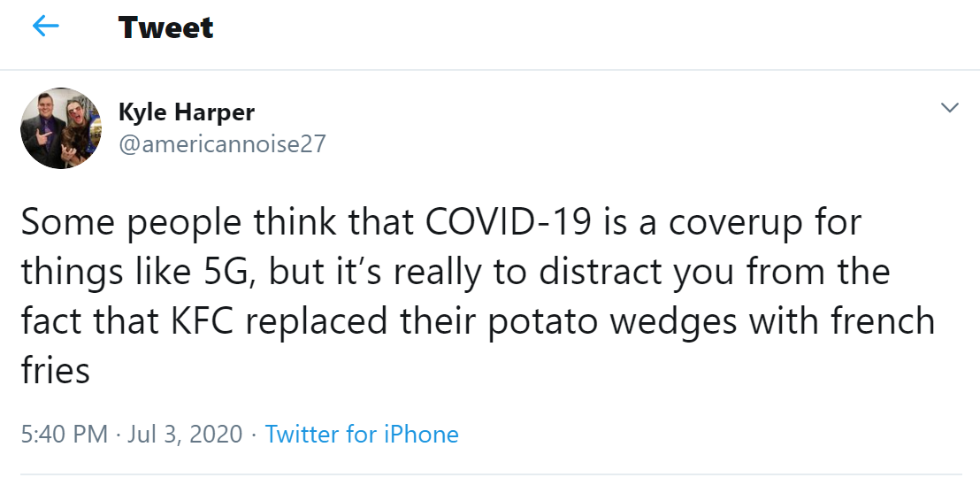Open the @americannoise27 handle

[x=222, y=143]
